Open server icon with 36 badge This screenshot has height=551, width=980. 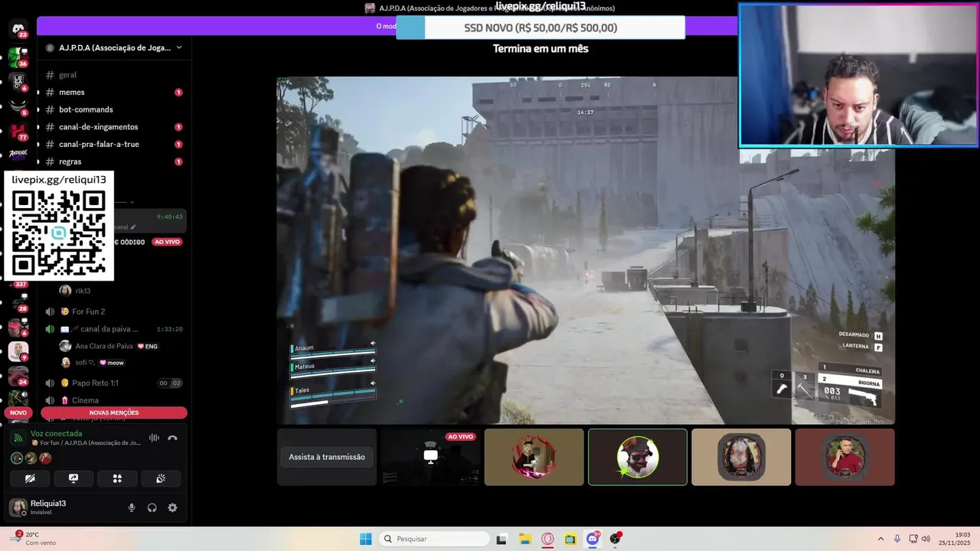18,57
